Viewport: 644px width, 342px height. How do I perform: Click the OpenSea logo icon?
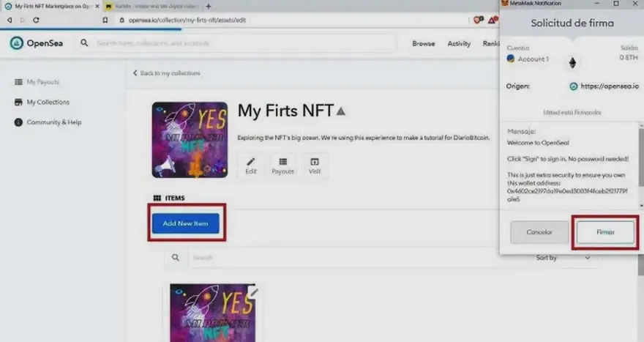click(16, 42)
